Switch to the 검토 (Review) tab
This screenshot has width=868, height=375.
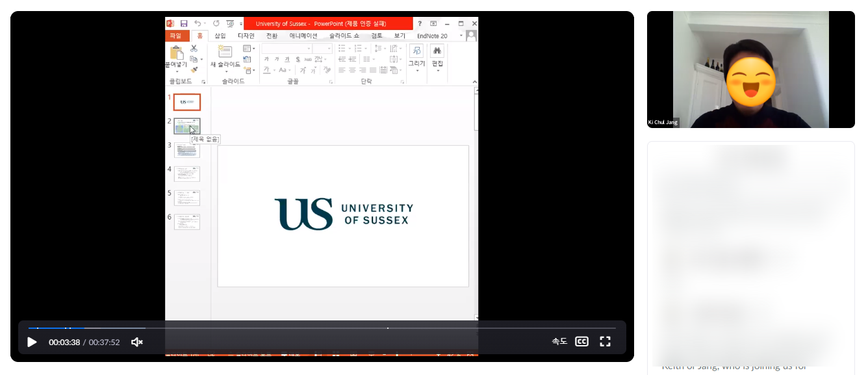tap(377, 36)
